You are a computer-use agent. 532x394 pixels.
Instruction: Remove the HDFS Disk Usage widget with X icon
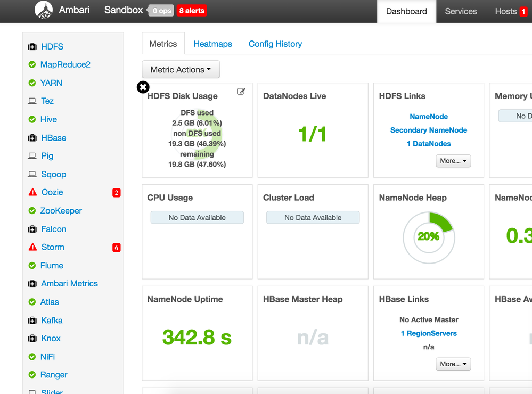coord(143,87)
